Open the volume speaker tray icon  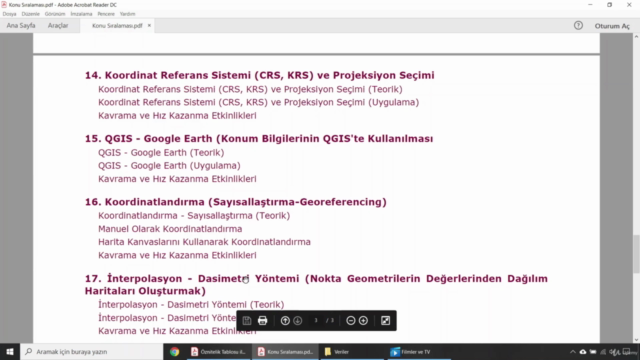click(613, 352)
